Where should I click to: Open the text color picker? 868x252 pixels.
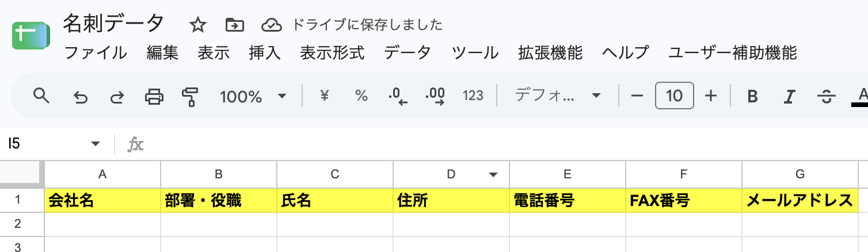tap(861, 96)
